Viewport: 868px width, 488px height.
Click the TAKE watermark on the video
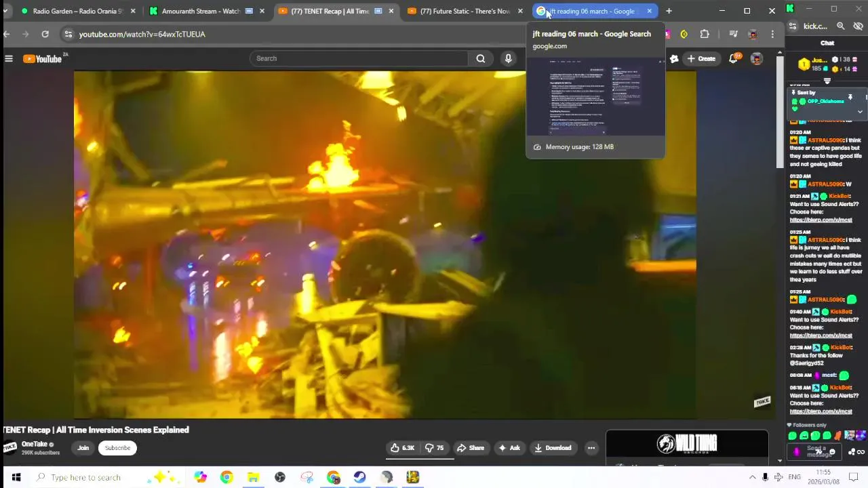click(762, 402)
